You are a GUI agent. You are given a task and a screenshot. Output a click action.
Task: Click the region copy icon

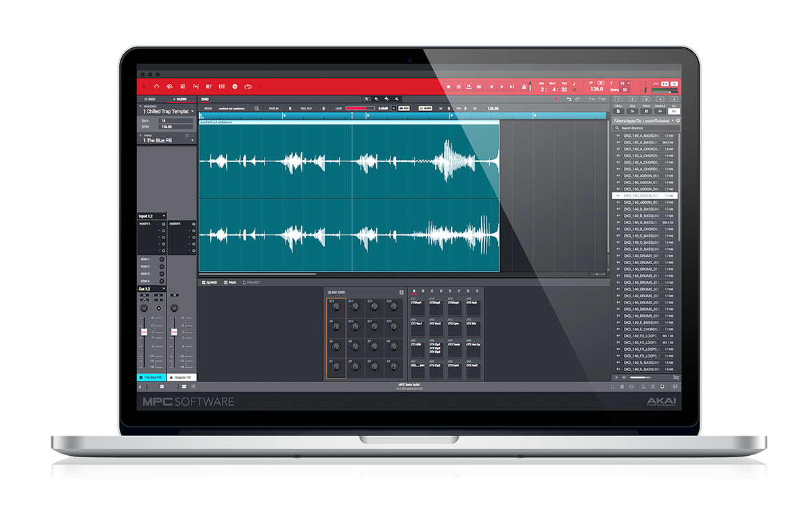click(x=256, y=108)
